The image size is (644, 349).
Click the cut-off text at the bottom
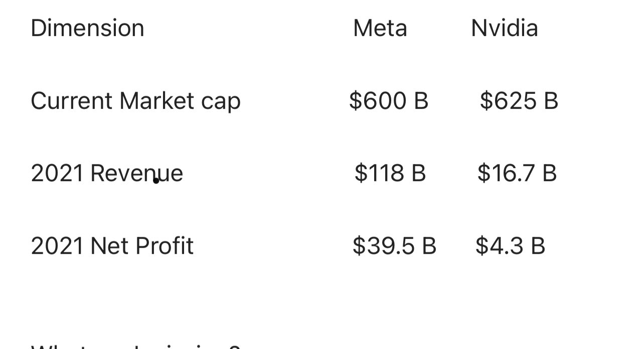(135, 346)
